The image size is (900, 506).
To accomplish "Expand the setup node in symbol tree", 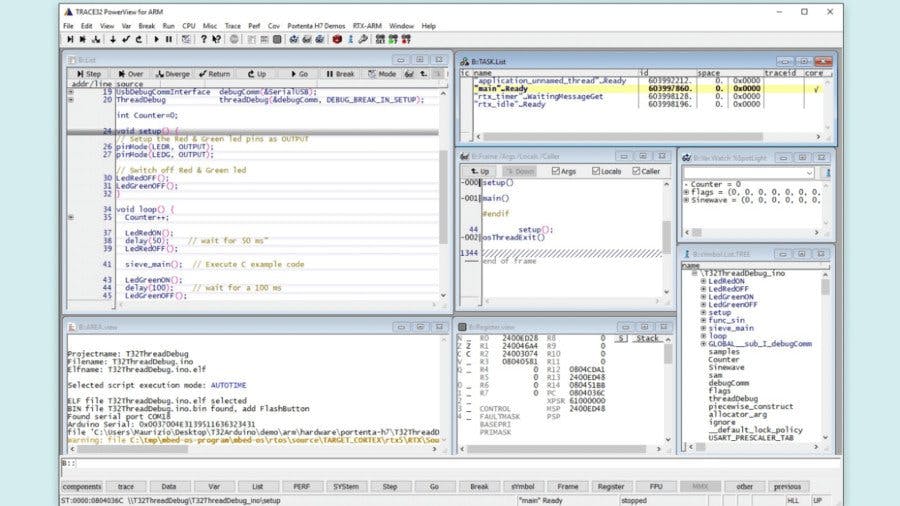I will point(703,313).
